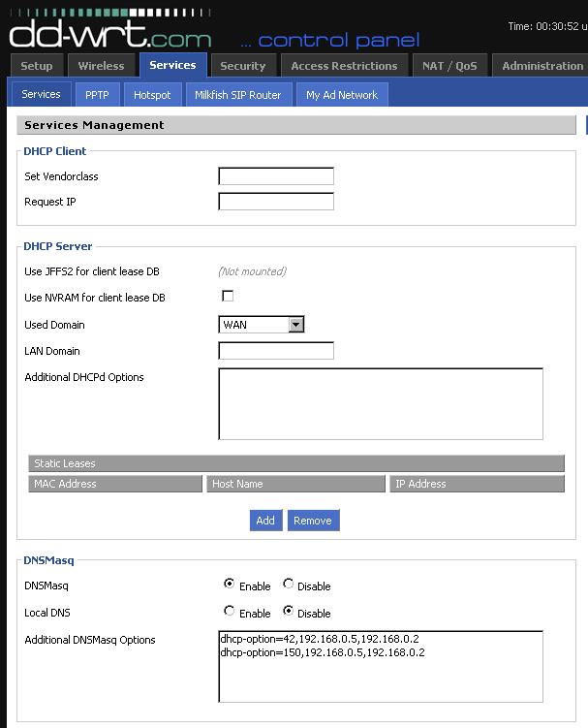This screenshot has width=588, height=728.
Task: Open the PPTP sub-tab
Action: coord(97,95)
